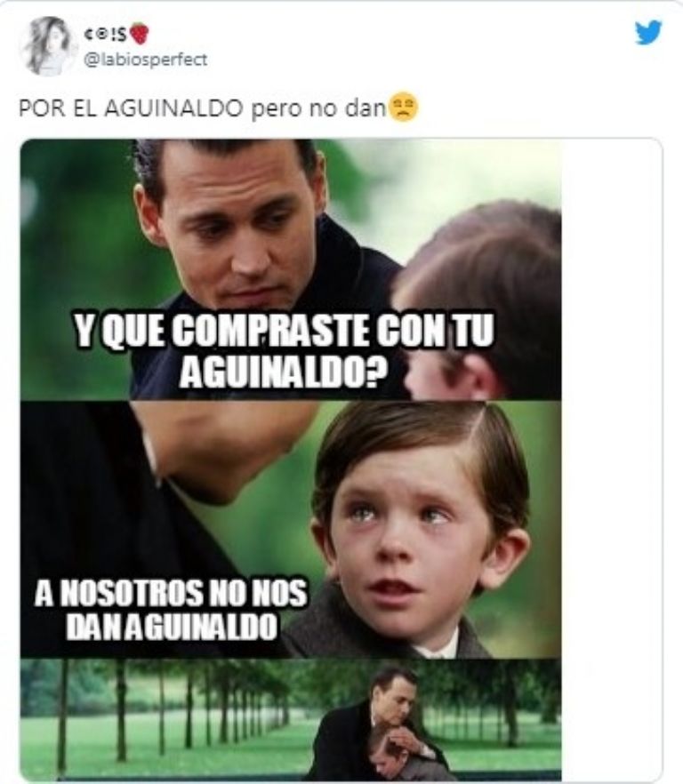Select the tweet text 'POR EL AGUINALDO pero no dan'
The height and width of the screenshot is (784, 683).
pos(203,108)
